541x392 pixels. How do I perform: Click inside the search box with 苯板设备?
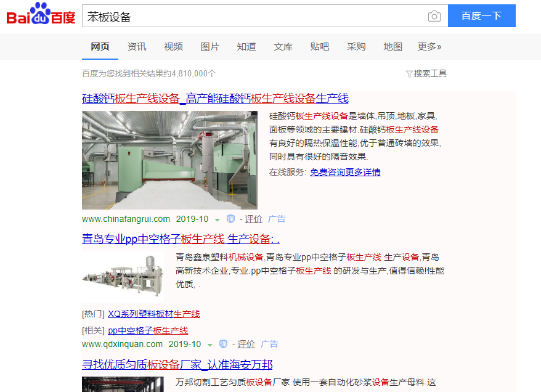pos(253,17)
